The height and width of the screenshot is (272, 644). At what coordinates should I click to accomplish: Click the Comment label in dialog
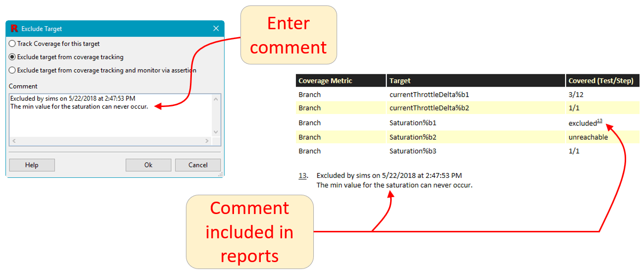click(23, 86)
